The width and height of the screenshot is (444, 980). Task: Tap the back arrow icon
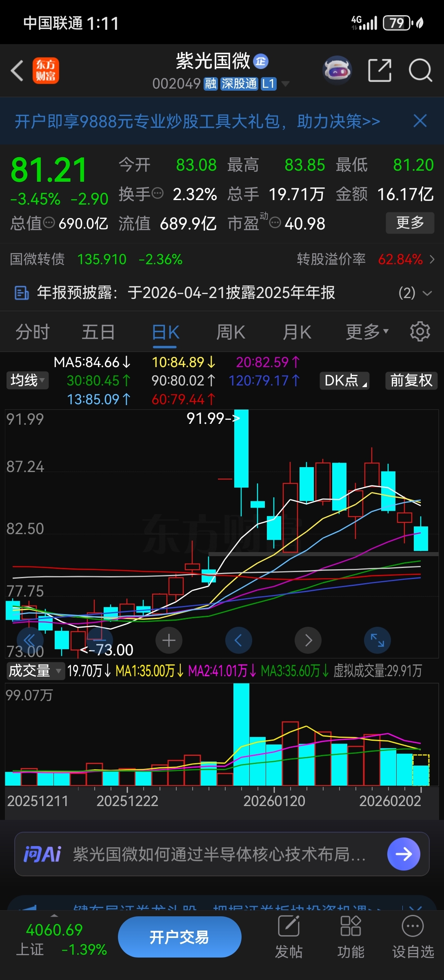17,71
